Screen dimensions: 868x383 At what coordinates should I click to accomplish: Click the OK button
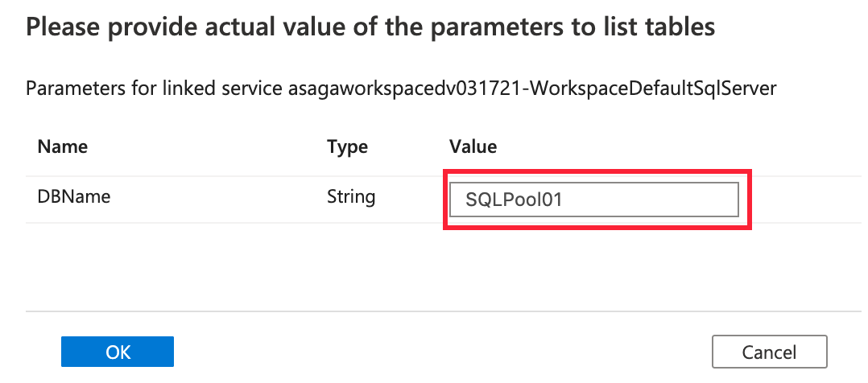118,352
